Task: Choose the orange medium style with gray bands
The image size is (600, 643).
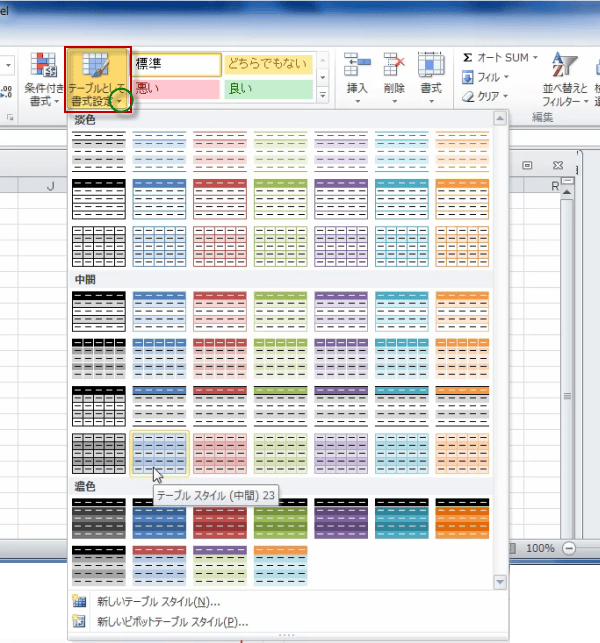Action: point(462,406)
